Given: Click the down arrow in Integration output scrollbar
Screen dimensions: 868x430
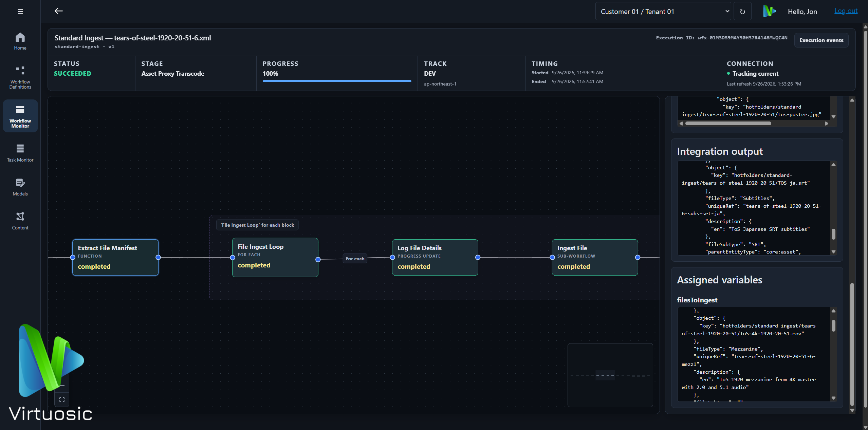Looking at the screenshot, I should [833, 252].
